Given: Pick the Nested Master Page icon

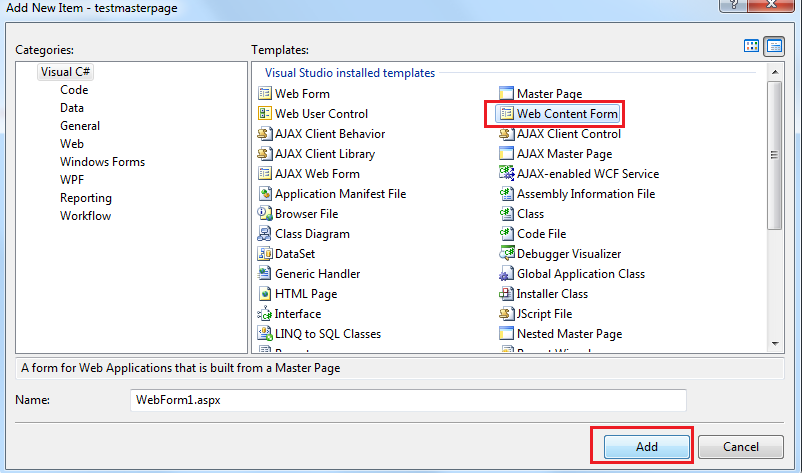Looking at the screenshot, I should coord(506,334).
